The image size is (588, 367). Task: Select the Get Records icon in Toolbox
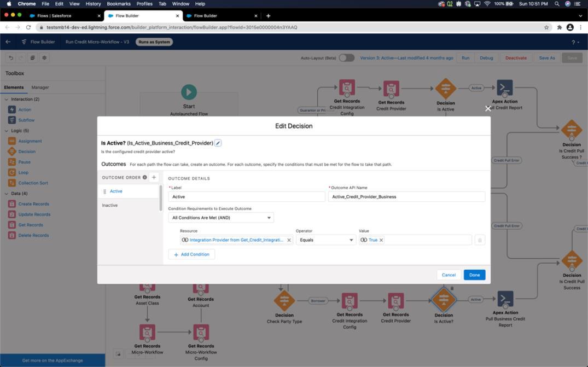click(x=12, y=225)
